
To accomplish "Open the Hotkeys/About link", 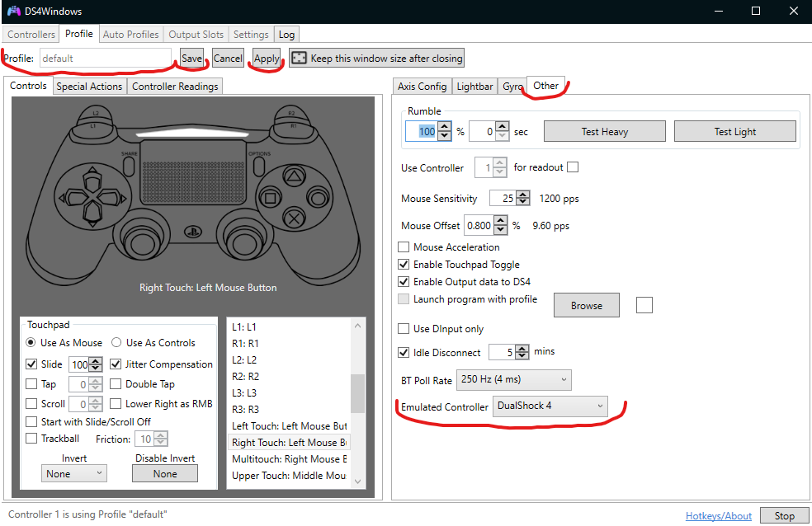I will (718, 515).
